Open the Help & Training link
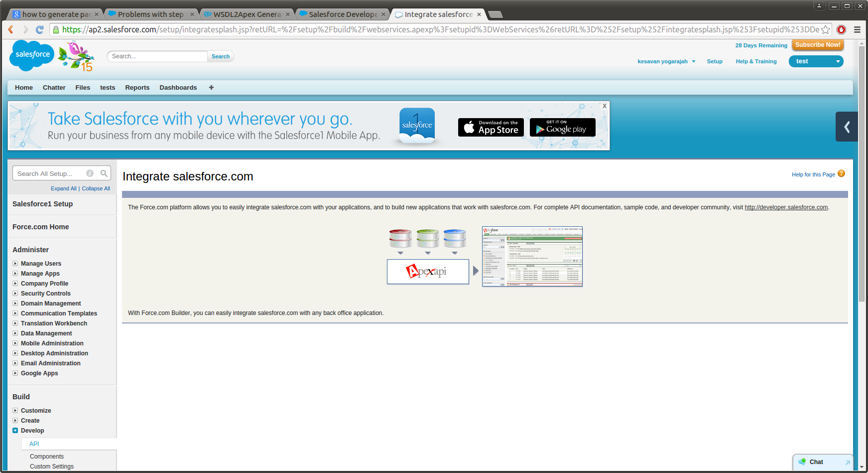 (x=756, y=61)
